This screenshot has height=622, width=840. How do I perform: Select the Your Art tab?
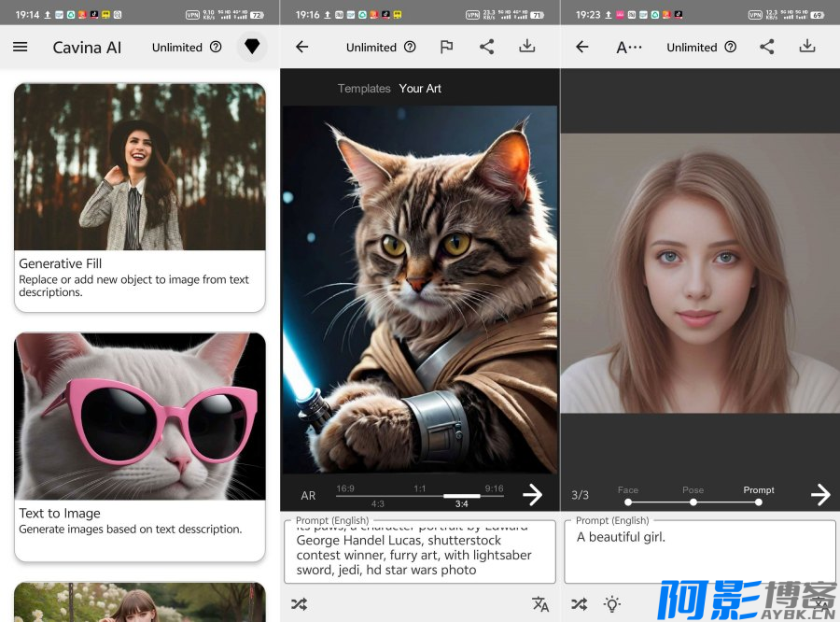(420, 89)
